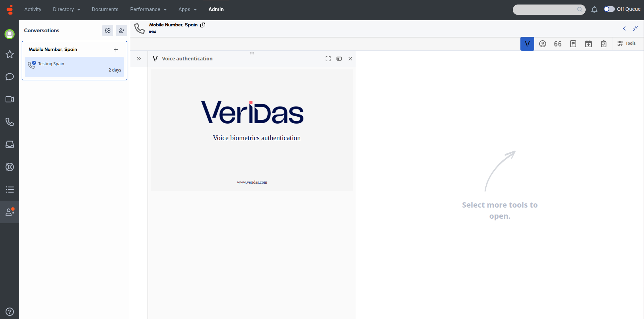Click the www.veridas.com link
The image size is (644, 319).
click(252, 182)
